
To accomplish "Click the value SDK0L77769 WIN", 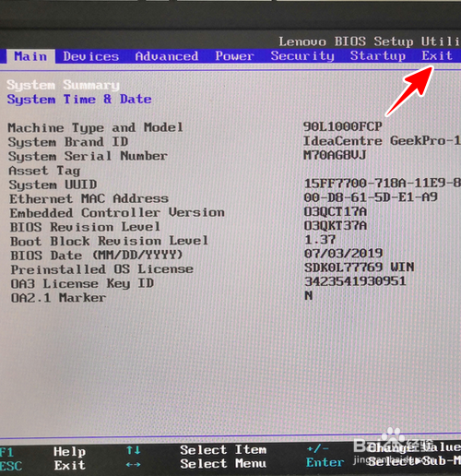I will [x=360, y=268].
